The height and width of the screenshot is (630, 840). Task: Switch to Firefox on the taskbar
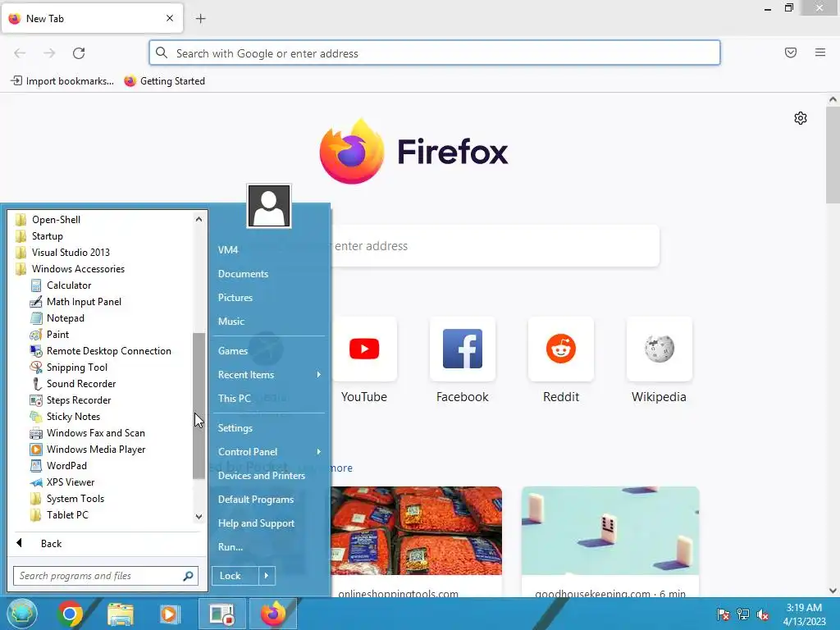(x=273, y=614)
